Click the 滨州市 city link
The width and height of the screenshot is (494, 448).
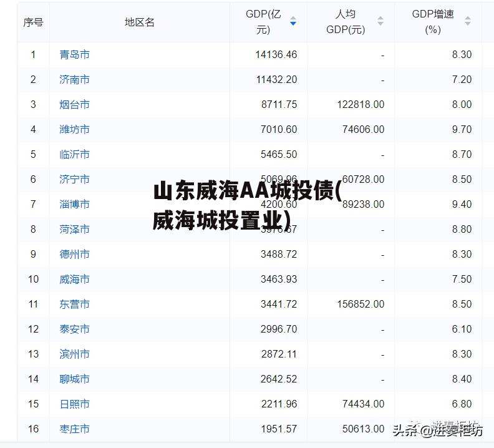74,354
